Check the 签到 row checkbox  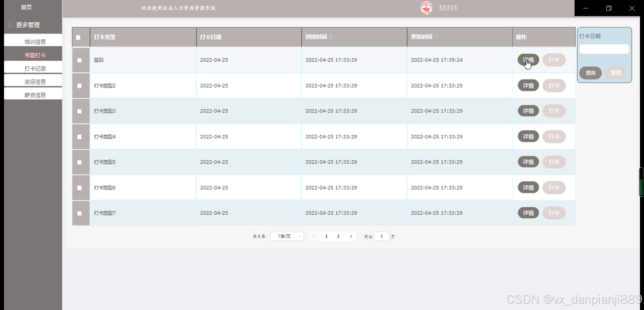[x=79, y=60]
